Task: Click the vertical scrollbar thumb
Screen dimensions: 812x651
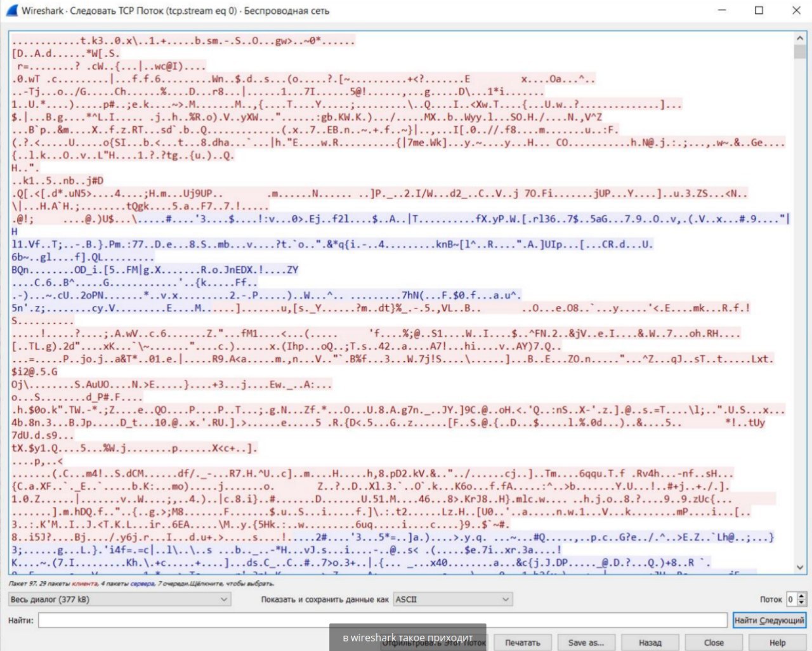Action: [800, 52]
